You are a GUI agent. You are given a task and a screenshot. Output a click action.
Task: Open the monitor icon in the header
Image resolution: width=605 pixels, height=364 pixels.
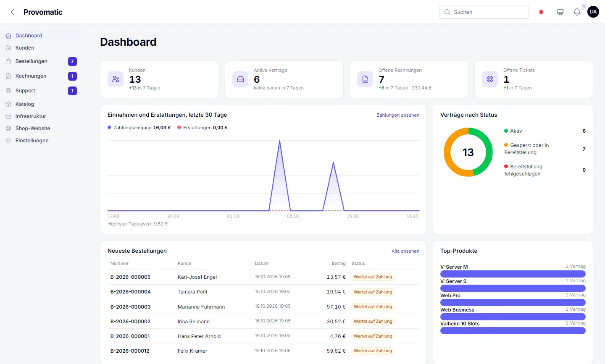tap(560, 12)
